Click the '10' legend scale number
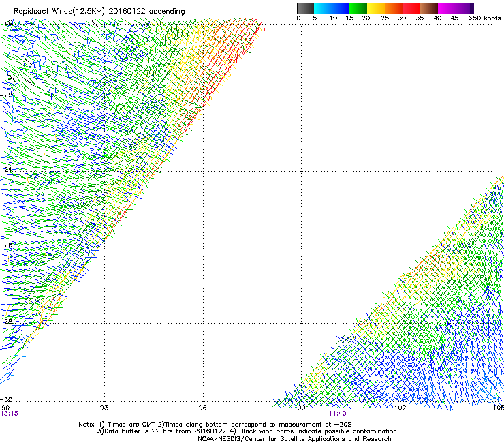 [x=333, y=18]
